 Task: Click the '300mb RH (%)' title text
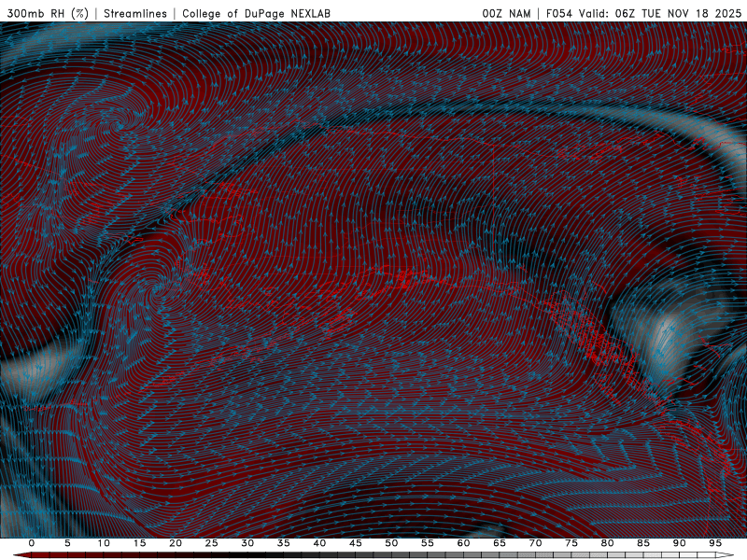pyautogui.click(x=49, y=14)
